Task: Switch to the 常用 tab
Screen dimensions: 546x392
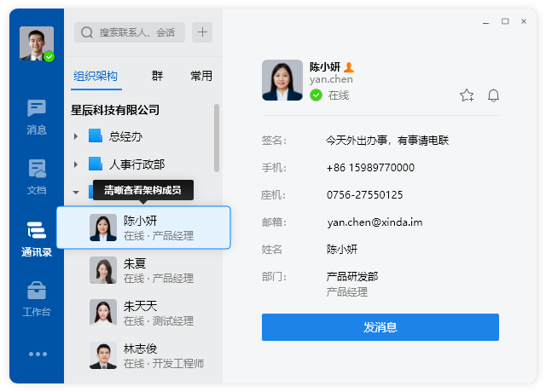Action: tap(201, 76)
